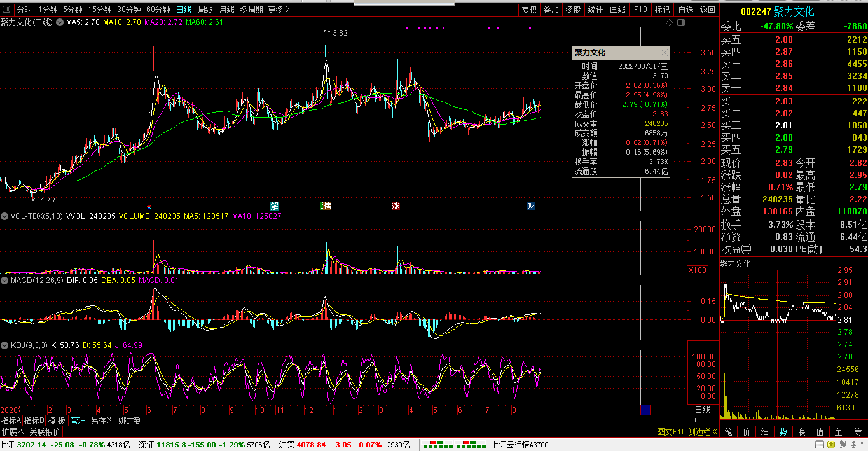Viewport: 868px width, 451px height.
Task: Toggle the 侧边栏 sidebar collapse
Action: click(704, 432)
